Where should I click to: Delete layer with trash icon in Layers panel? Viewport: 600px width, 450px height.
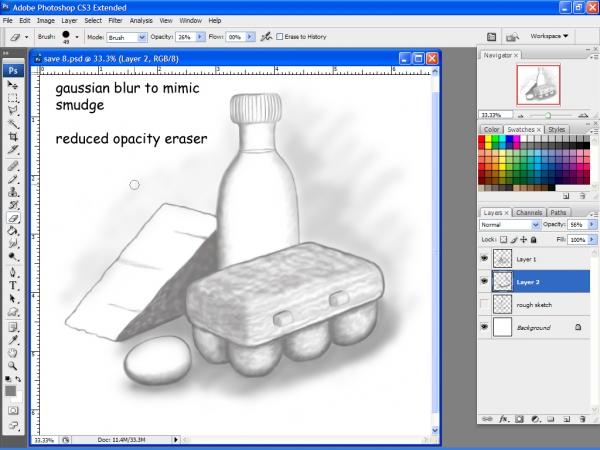click(x=582, y=419)
